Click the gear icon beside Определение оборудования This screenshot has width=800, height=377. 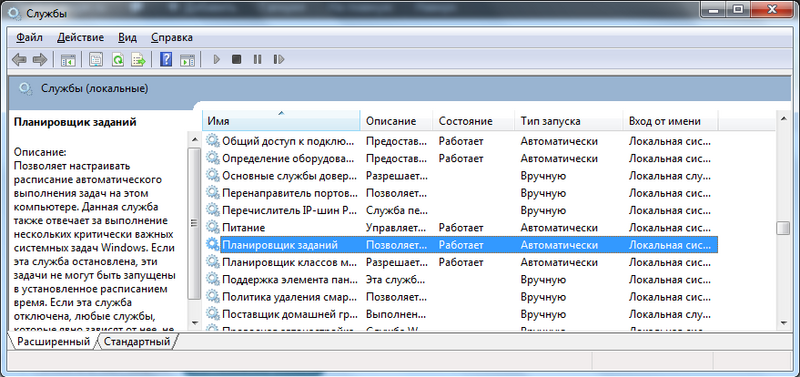[x=212, y=158]
